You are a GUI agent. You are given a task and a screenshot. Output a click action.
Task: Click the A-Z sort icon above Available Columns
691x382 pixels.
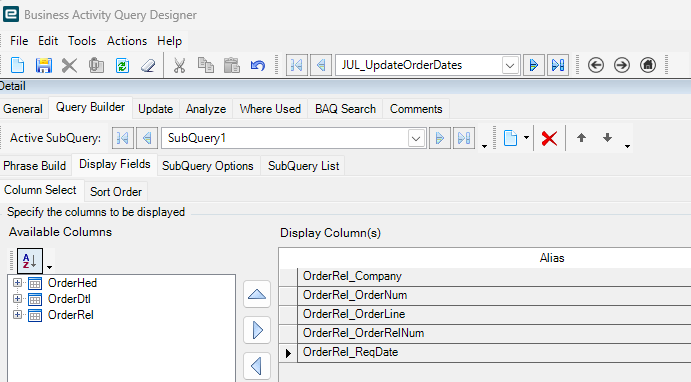[x=30, y=260]
